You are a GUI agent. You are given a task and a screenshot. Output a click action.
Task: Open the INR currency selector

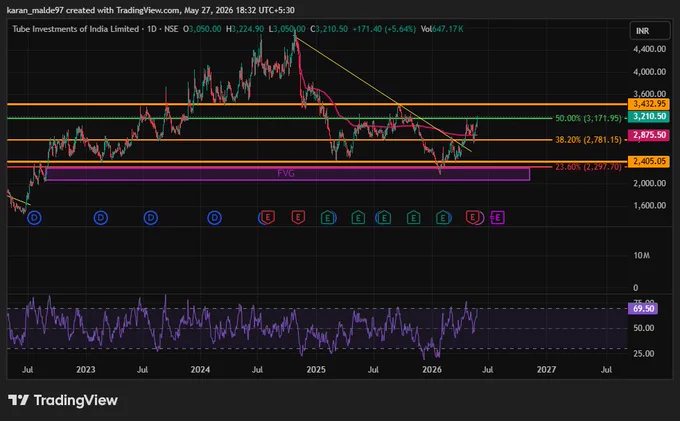click(x=649, y=31)
